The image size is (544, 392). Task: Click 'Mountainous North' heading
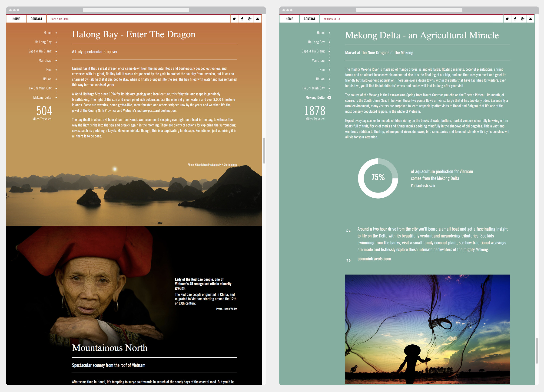pos(110,348)
